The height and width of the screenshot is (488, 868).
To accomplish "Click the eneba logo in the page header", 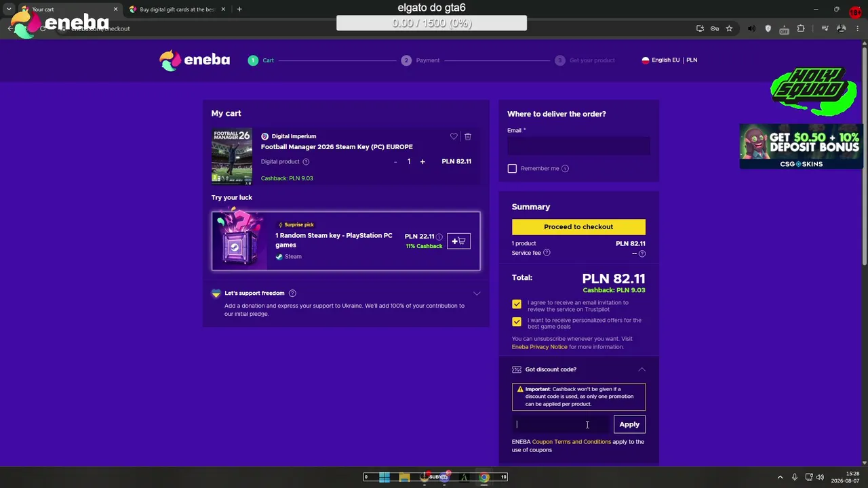I will 195,60.
